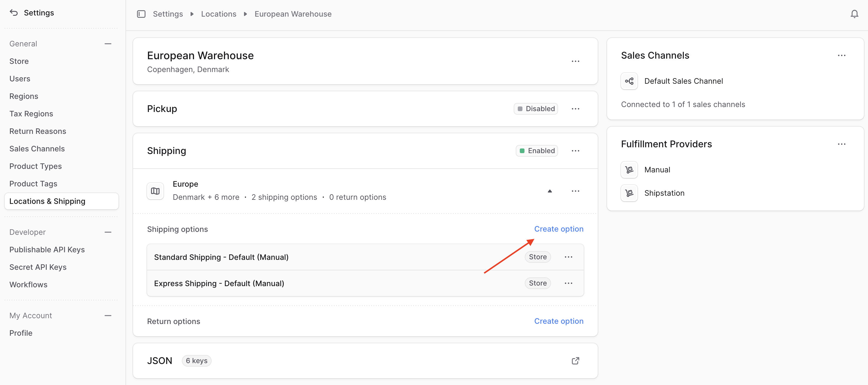Click the Store badge on Express Shipping

(x=537, y=283)
